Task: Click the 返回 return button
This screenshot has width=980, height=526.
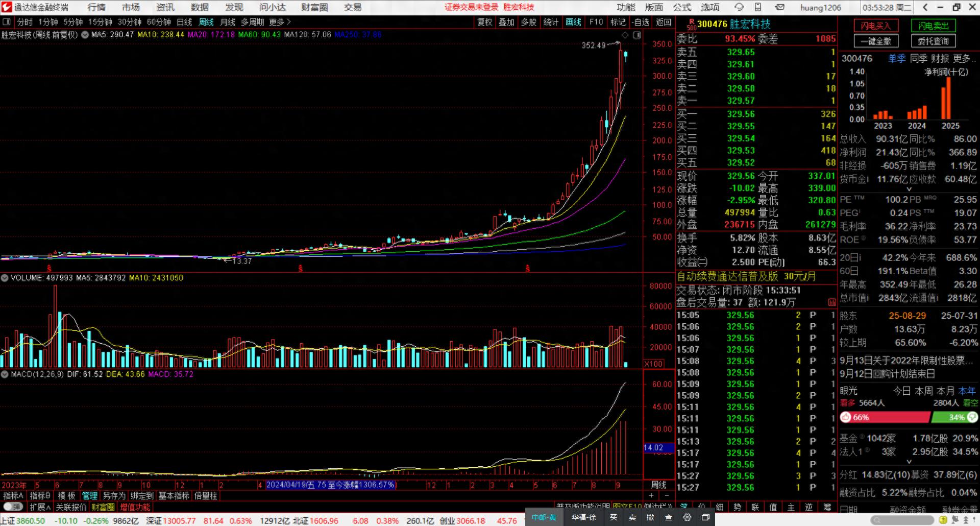Action: pos(664,22)
